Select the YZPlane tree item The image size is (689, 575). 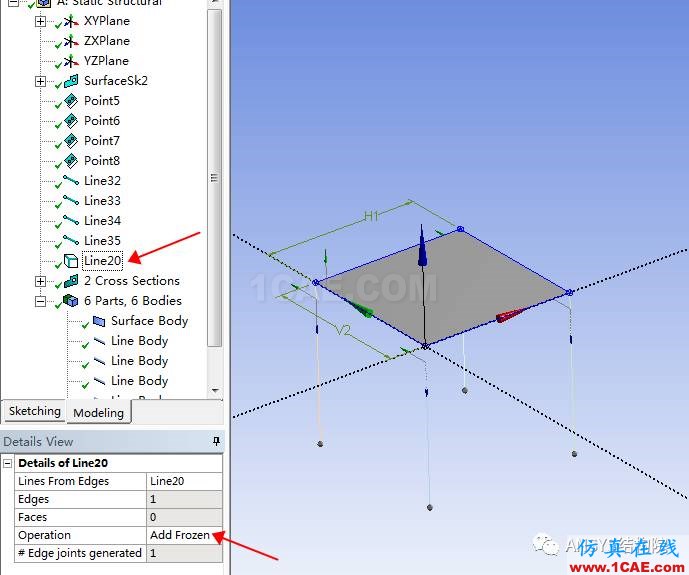click(x=106, y=61)
